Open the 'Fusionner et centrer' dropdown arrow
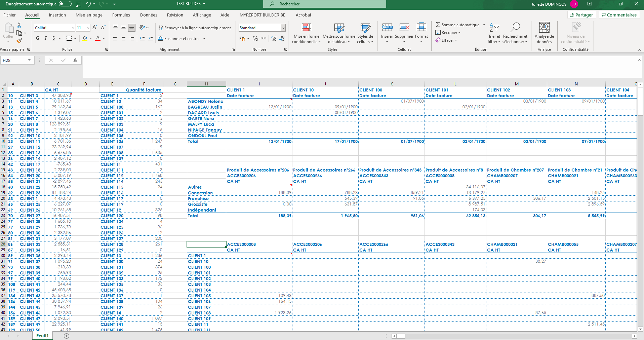Viewport: 644px width, 340px height. pos(204,39)
